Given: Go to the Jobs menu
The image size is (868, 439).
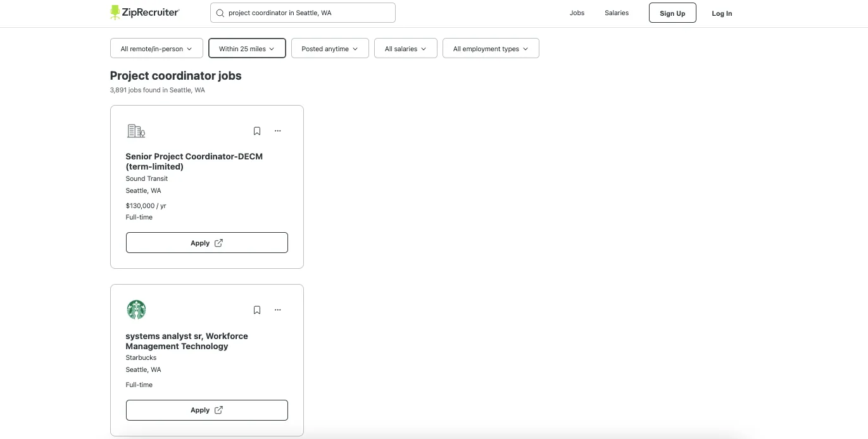Looking at the screenshot, I should click(577, 13).
